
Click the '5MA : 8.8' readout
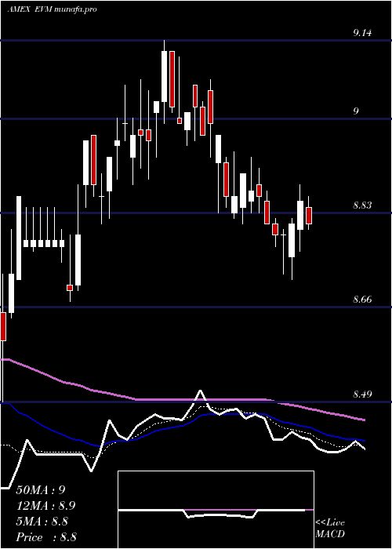(x=42, y=522)
